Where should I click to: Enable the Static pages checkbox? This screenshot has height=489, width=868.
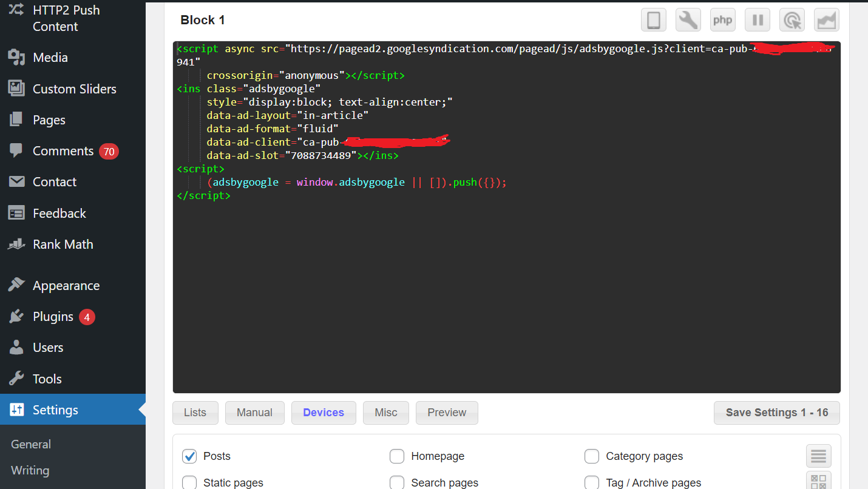190,482
